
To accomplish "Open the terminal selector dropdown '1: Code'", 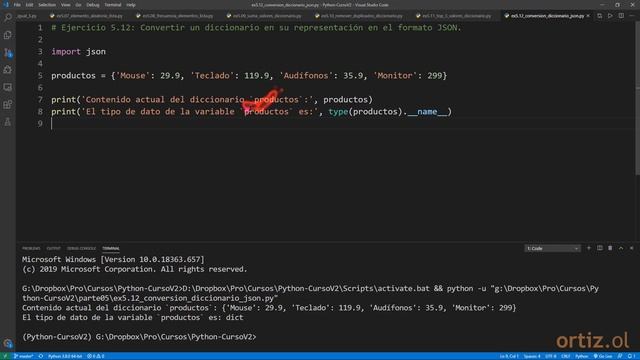I will coord(552,248).
